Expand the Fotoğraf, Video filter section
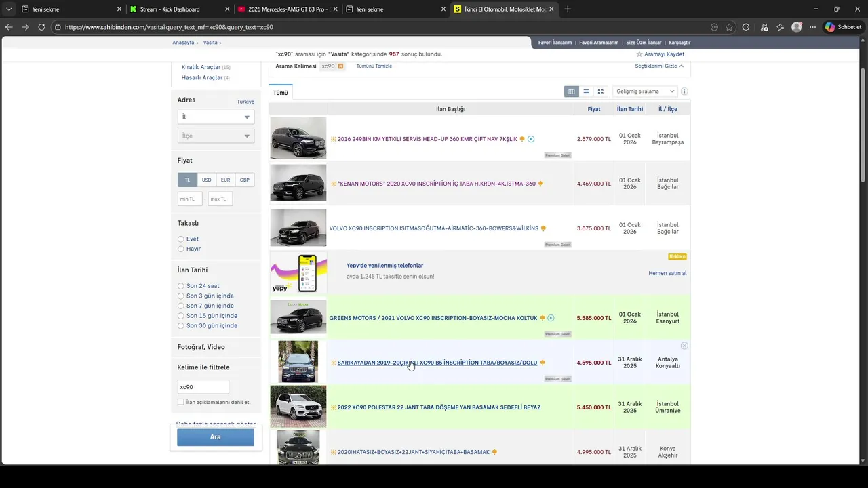Viewport: 868px width, 488px height. pos(201,347)
